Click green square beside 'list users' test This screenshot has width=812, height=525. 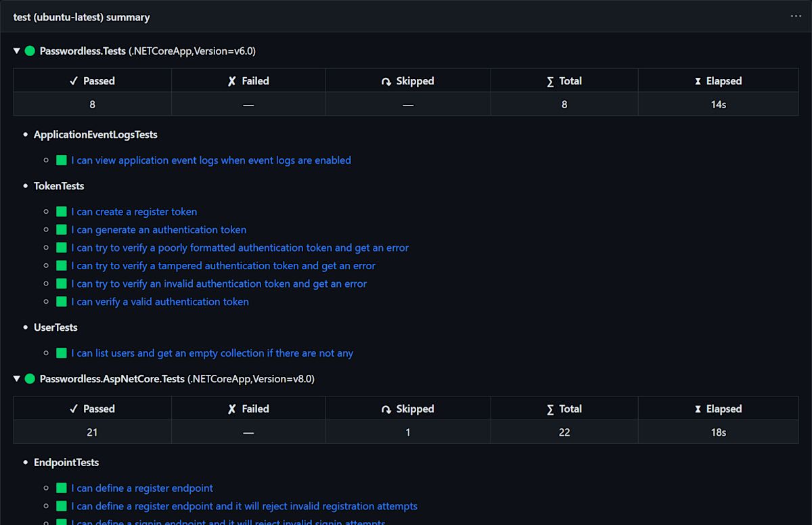(x=62, y=353)
